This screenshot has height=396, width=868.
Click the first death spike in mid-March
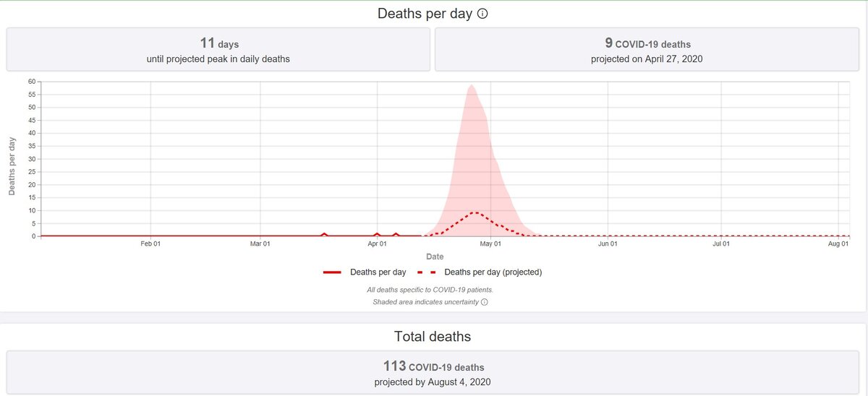325,234
